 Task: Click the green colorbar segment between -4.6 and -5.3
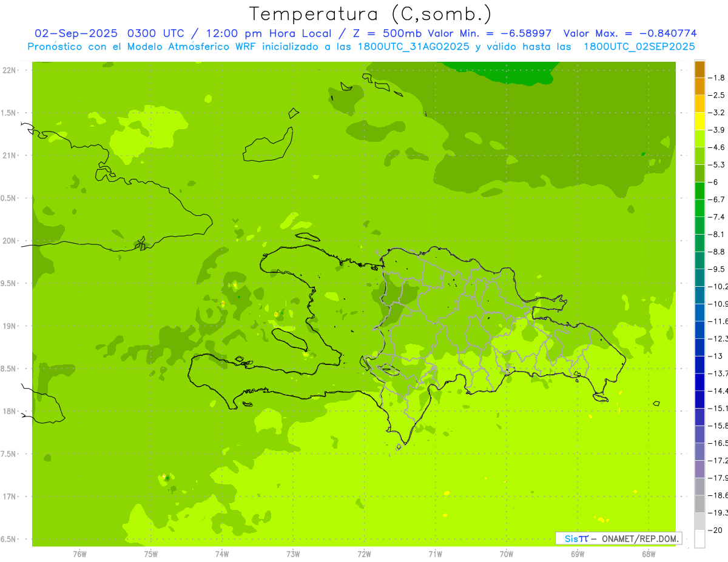699,156
